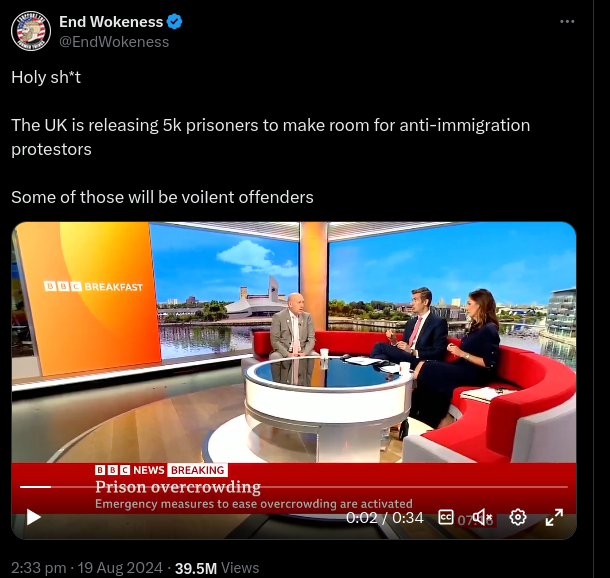Seek along the video progress bar
The image size is (610, 578).
point(294,487)
